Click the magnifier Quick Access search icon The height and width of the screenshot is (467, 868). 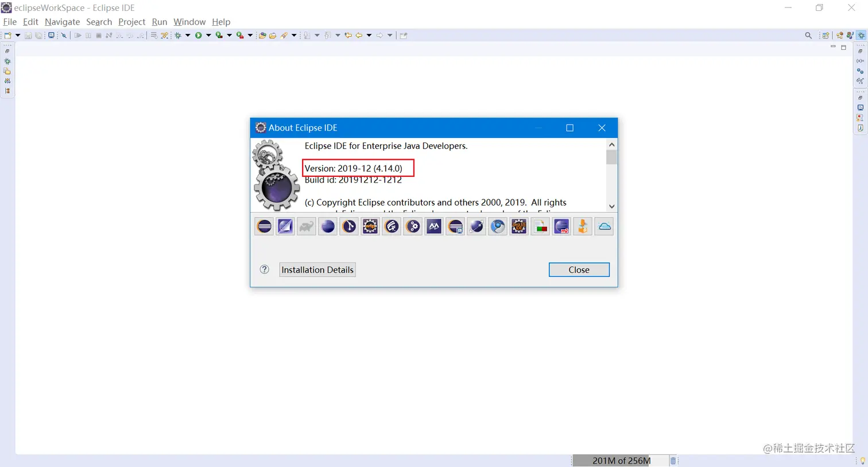click(808, 35)
